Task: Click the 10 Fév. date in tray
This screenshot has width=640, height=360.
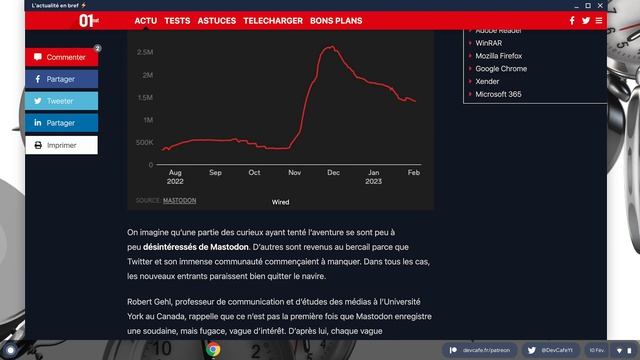Action: pyautogui.click(x=597, y=350)
